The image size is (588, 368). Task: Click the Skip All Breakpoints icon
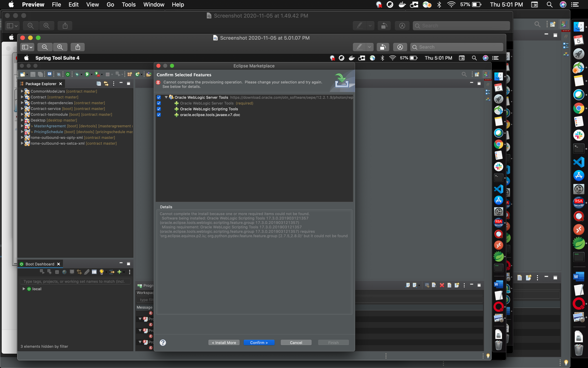pos(59,74)
